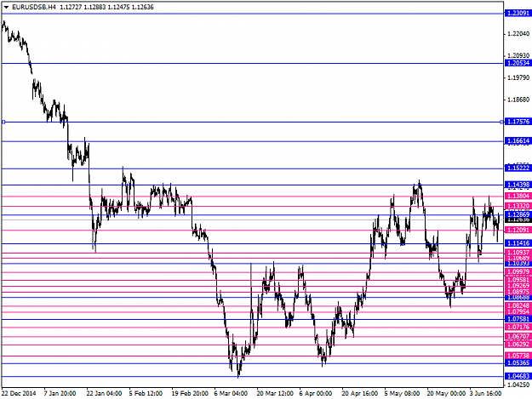Viewport: 532px width, 399px height.
Task: Click the 1.09269 pink price label
Action: (518, 286)
